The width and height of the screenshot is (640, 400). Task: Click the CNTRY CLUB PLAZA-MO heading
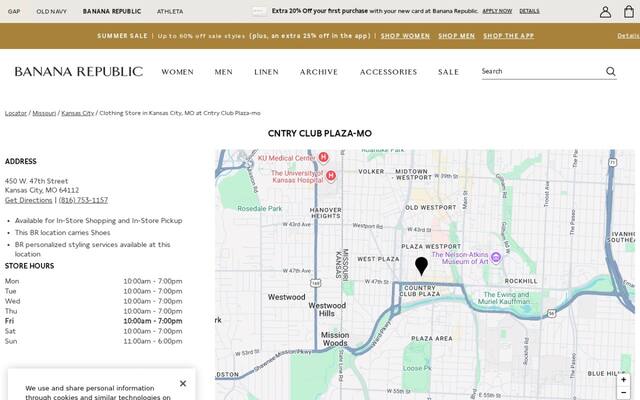pos(320,133)
